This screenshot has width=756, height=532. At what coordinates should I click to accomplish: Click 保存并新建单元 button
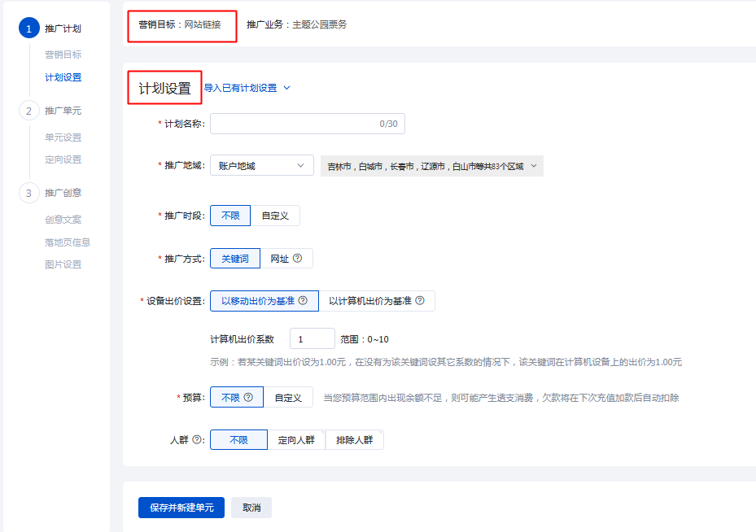(x=181, y=508)
